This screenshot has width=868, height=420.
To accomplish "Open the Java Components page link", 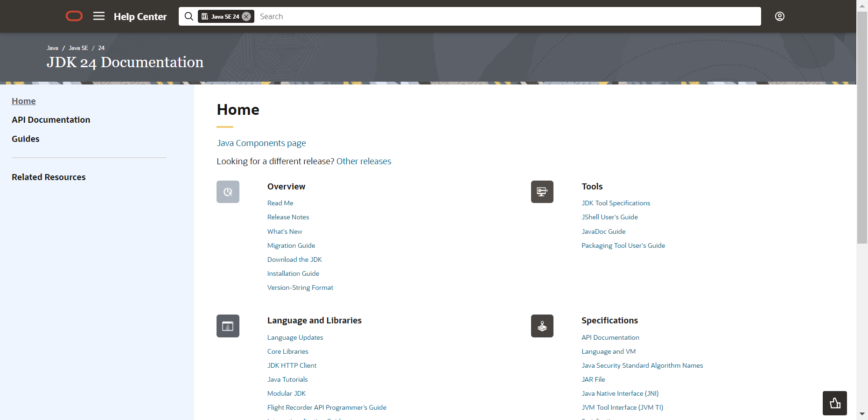I will [261, 143].
